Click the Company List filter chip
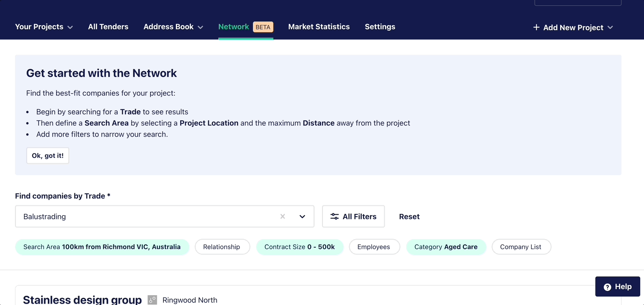 point(520,247)
